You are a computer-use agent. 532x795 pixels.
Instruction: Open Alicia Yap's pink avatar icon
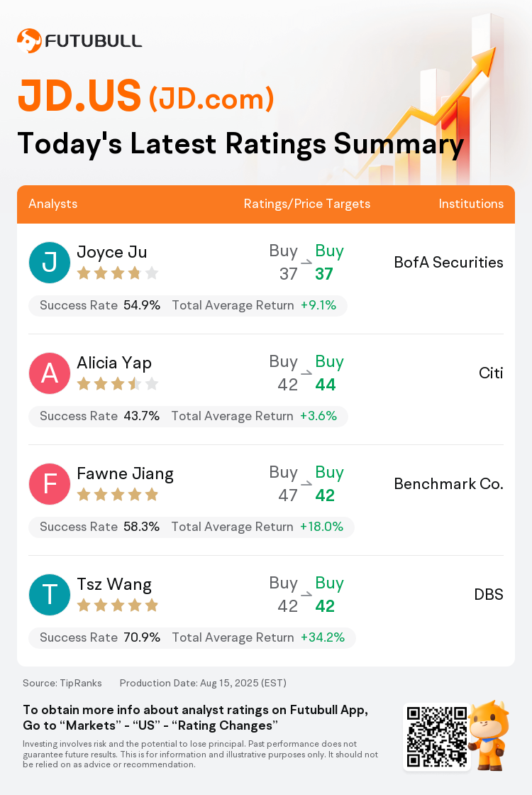(x=50, y=373)
